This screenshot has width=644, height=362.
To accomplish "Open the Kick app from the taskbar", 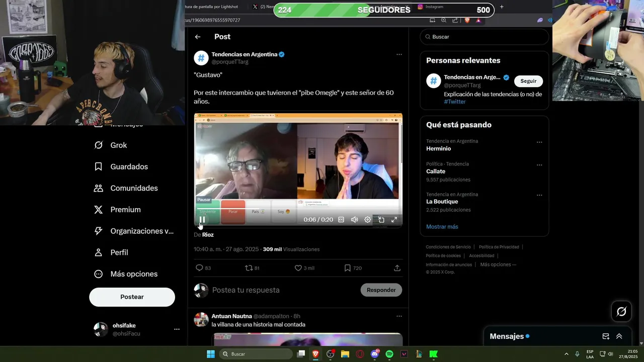I will pyautogui.click(x=434, y=354).
